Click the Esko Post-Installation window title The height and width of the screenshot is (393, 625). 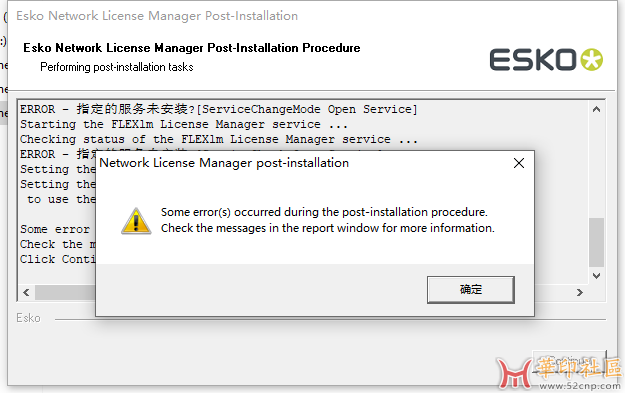point(157,16)
